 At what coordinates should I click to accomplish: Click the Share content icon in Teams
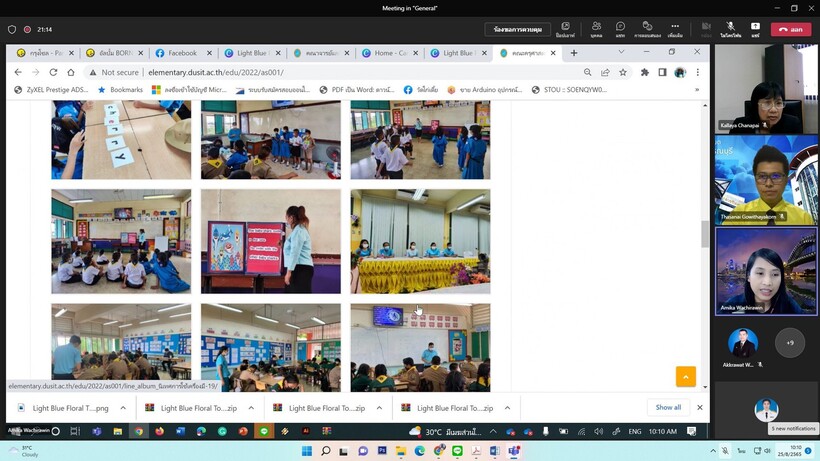click(x=755, y=27)
